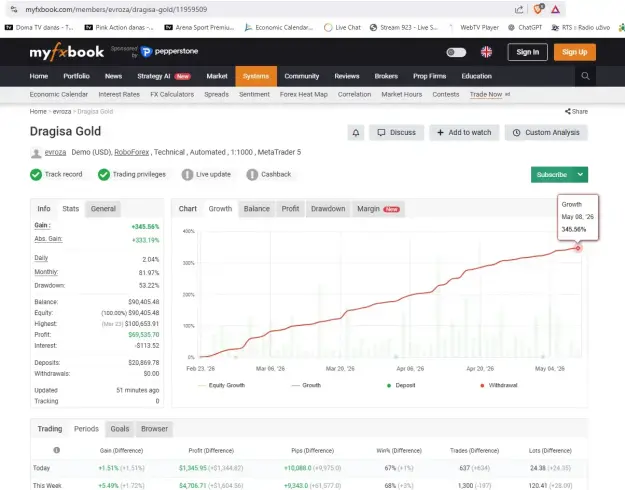Click the site settings icon in address bar
The image size is (625, 490).
pyautogui.click(x=14, y=9)
